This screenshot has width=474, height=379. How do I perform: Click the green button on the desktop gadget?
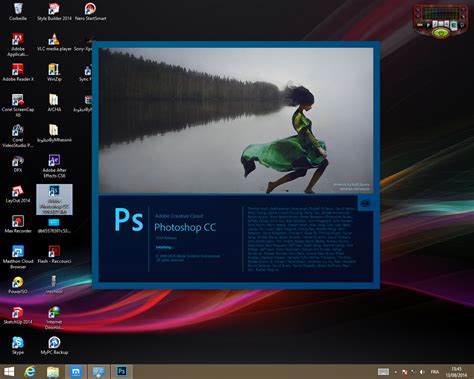(x=441, y=33)
